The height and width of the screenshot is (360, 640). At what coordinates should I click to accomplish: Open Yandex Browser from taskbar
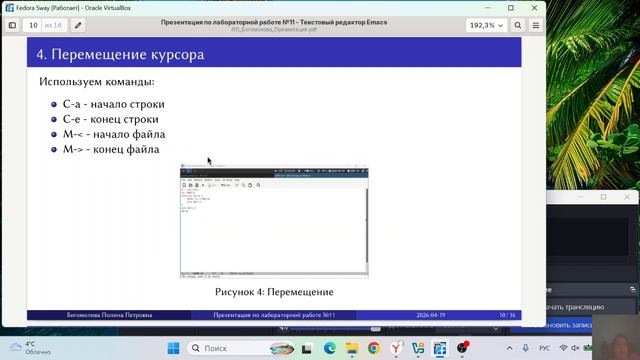click(396, 348)
